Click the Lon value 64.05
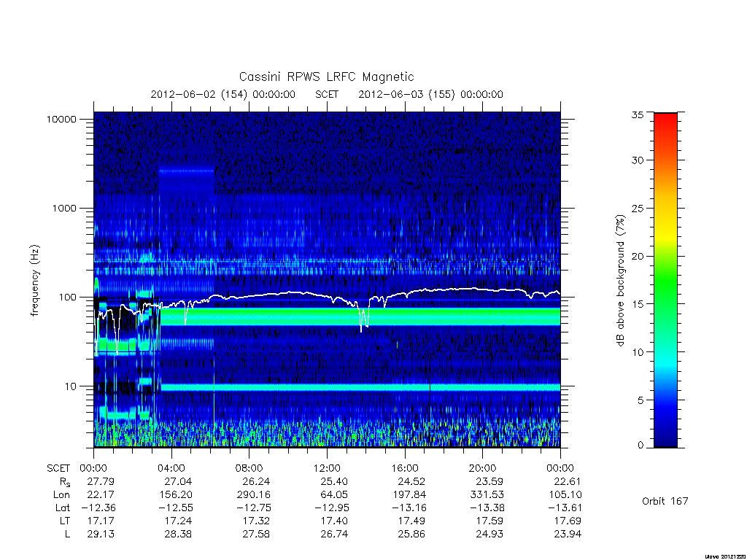Viewport: 747px width, 560px height. (x=334, y=495)
